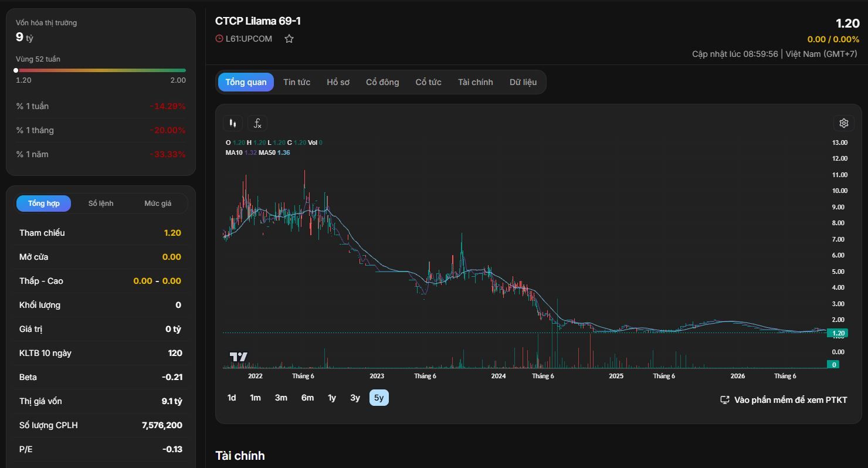
Task: Click the 2.00 high value of 52-week range
Action: pos(178,80)
